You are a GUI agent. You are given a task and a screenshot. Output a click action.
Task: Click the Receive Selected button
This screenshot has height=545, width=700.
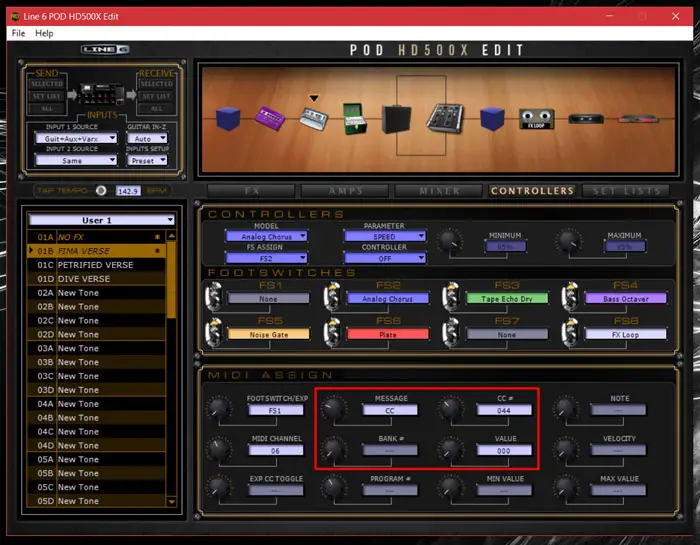[156, 83]
